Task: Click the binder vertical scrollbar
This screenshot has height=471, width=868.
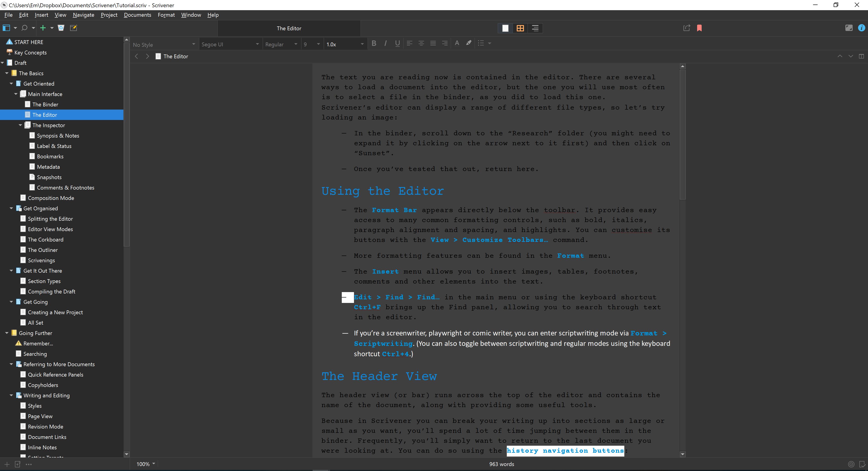Action: (x=127, y=145)
